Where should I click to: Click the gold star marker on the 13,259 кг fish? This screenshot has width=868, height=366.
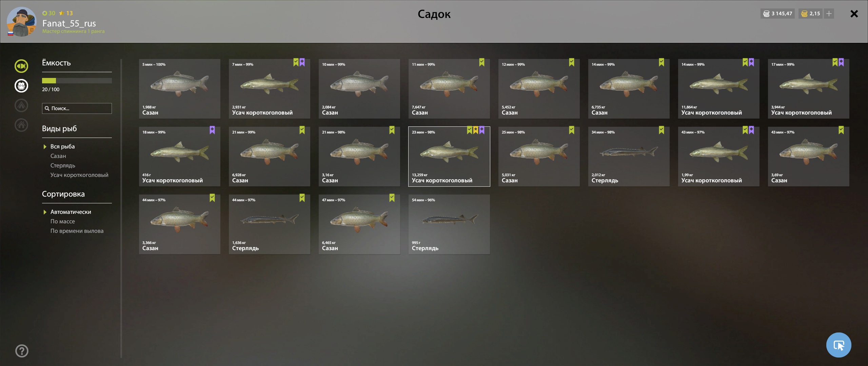point(476,130)
